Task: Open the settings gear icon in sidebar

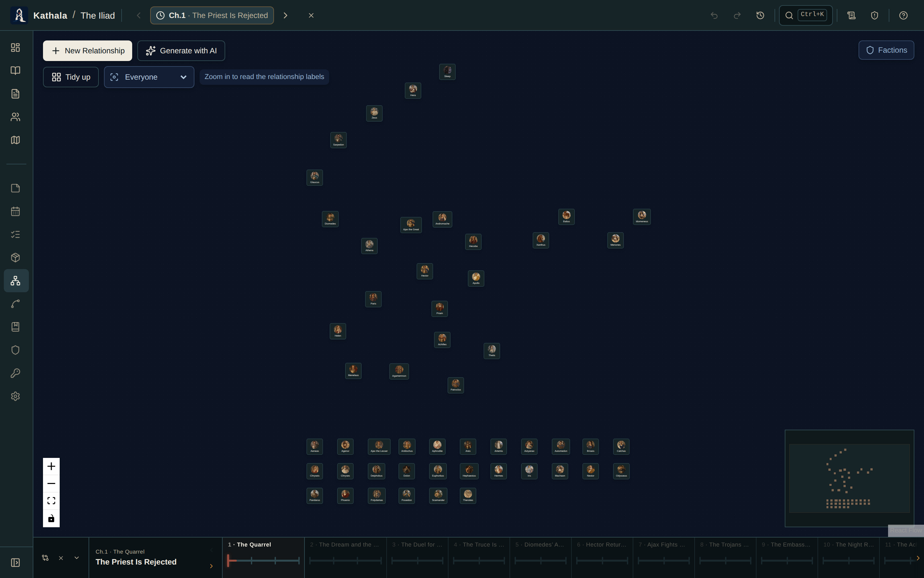Action: tap(15, 397)
